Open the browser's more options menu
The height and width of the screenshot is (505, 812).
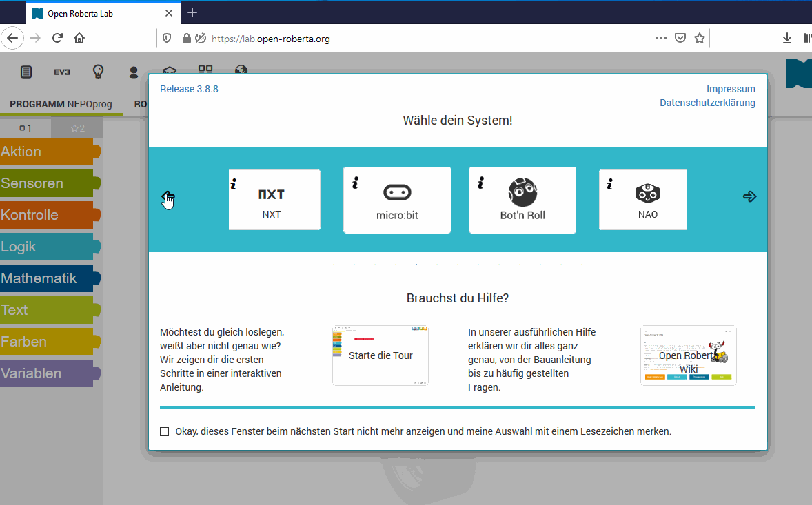[x=660, y=38]
